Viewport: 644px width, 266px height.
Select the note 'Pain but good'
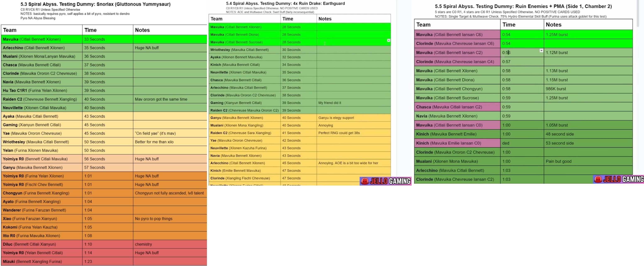pos(558,161)
